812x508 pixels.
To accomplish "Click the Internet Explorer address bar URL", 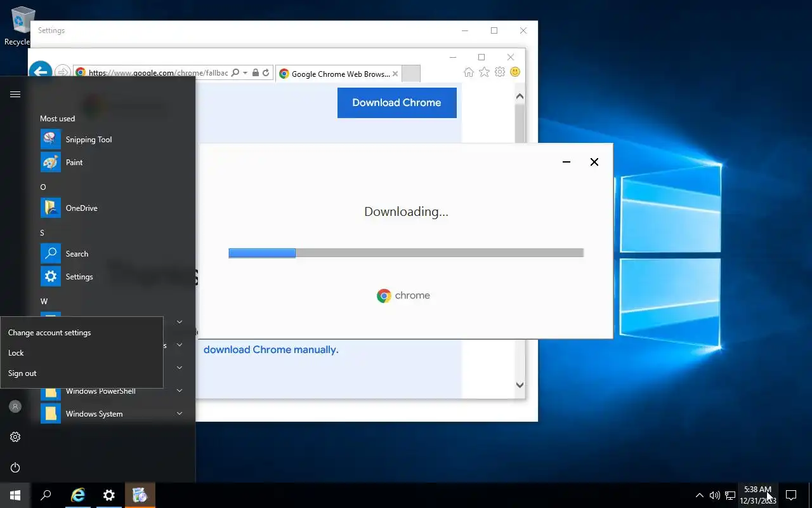I will point(158,73).
